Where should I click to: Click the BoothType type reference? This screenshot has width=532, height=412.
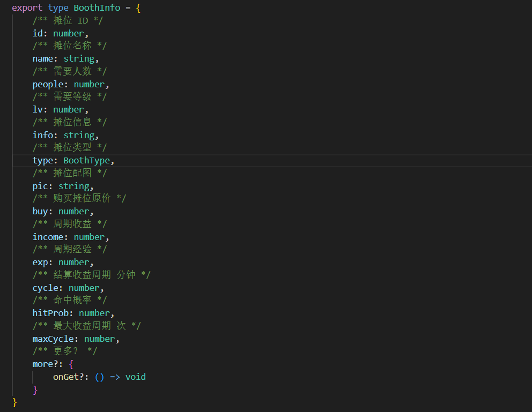pyautogui.click(x=86, y=161)
